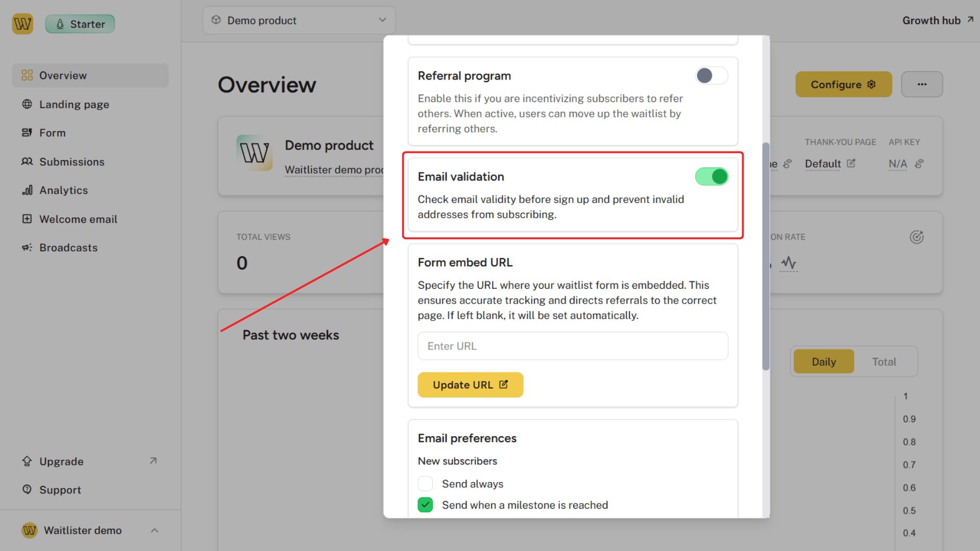Click the gear icon on Configure button
This screenshot has height=551, width=980.
point(871,84)
